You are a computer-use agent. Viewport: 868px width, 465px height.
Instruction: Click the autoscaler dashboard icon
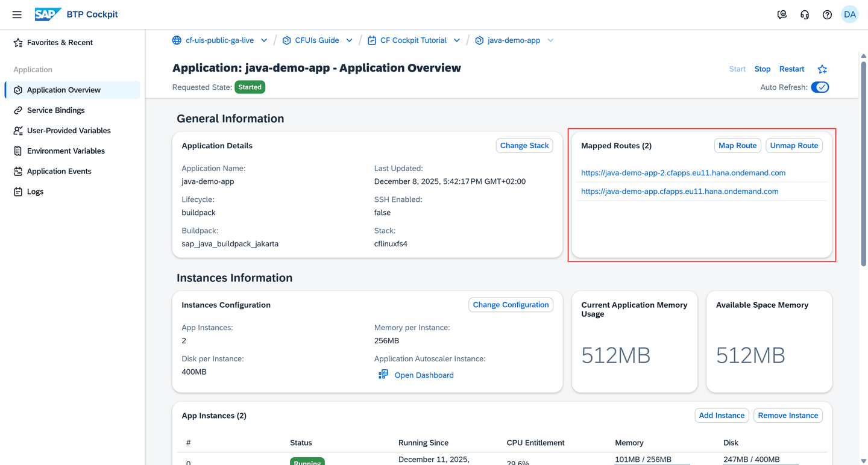383,375
